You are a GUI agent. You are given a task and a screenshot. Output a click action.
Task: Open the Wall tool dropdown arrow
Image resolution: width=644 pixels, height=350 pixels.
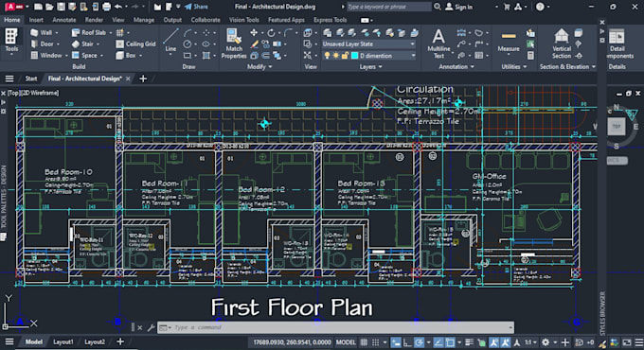pos(57,32)
